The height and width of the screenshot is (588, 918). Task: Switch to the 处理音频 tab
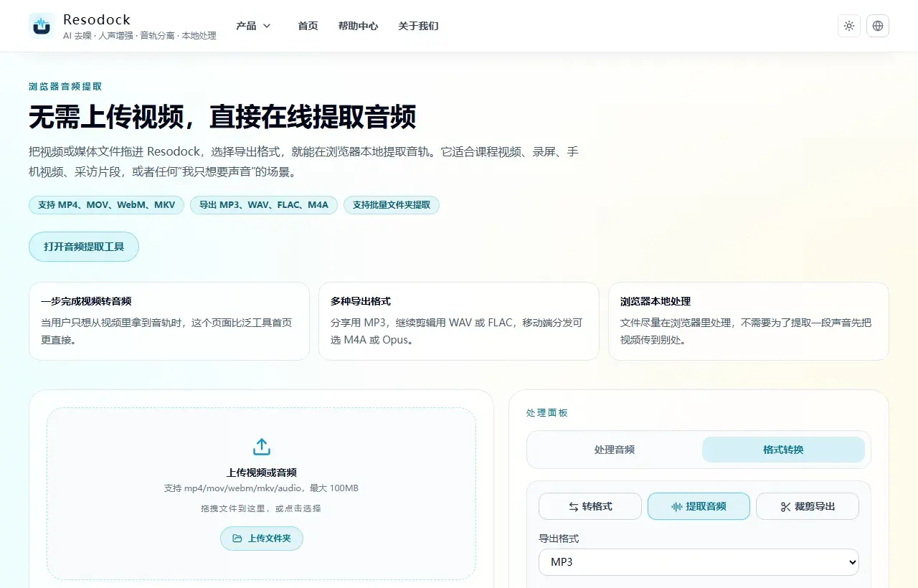tap(615, 450)
